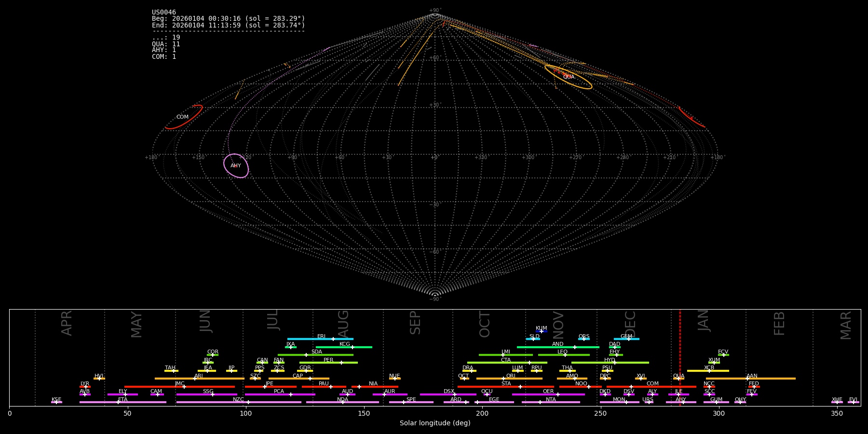
Task: Select the red COM radiant ellipse on map
Action: click(183, 117)
